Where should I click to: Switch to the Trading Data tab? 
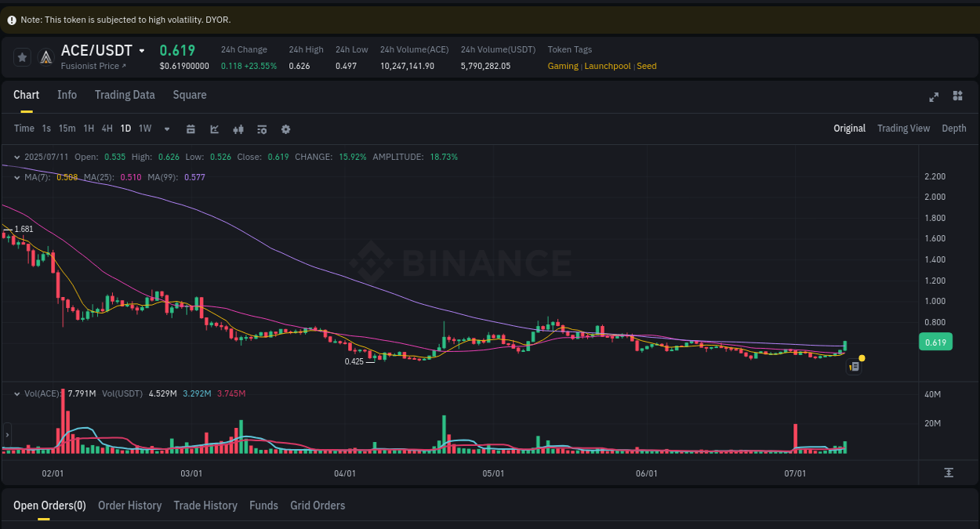pos(125,95)
